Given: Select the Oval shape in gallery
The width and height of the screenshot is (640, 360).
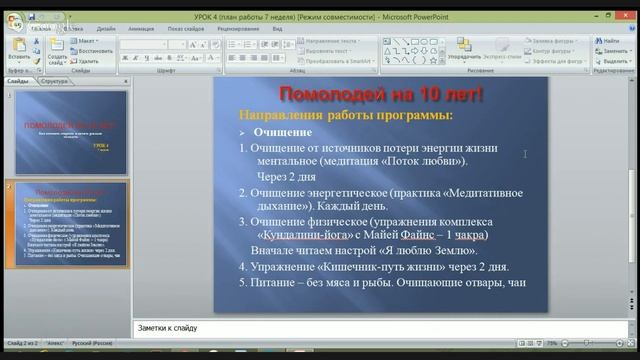Looking at the screenshot, I should 424,42.
